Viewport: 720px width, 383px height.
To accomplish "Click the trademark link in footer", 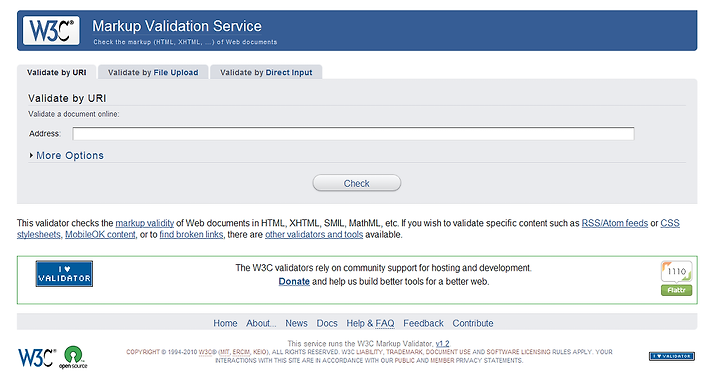I will (x=404, y=352).
